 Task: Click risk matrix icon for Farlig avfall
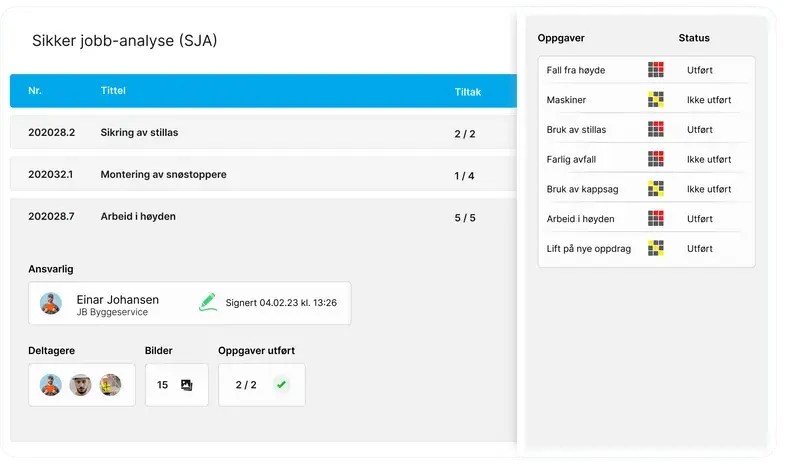(656, 159)
